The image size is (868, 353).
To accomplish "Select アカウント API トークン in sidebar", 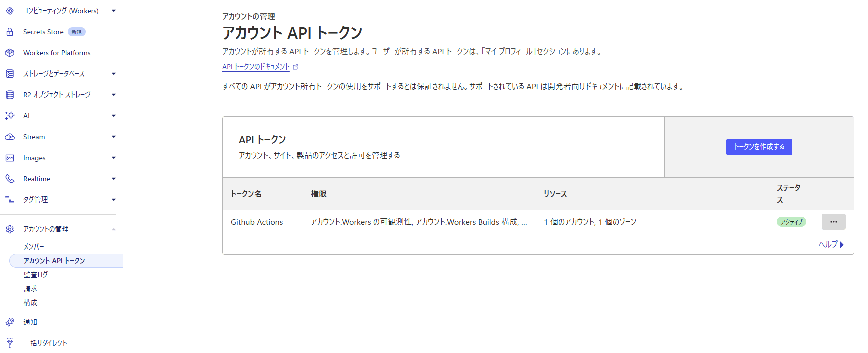I will click(x=66, y=261).
